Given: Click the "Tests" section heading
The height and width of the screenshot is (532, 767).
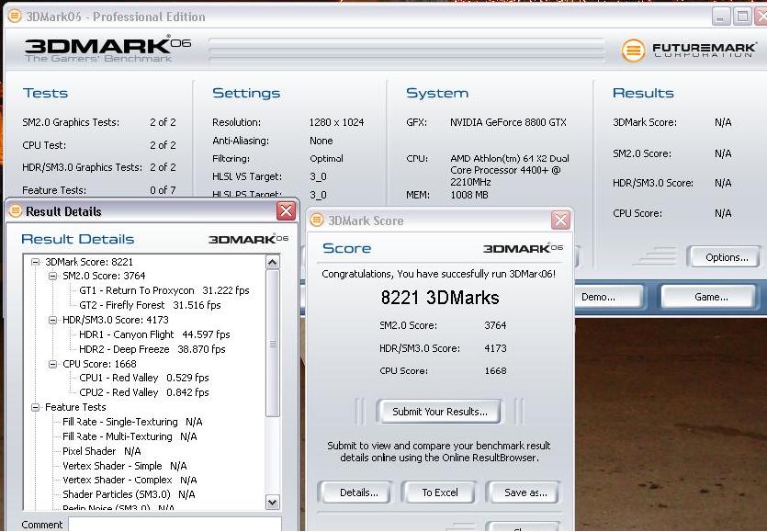Looking at the screenshot, I should tap(46, 93).
